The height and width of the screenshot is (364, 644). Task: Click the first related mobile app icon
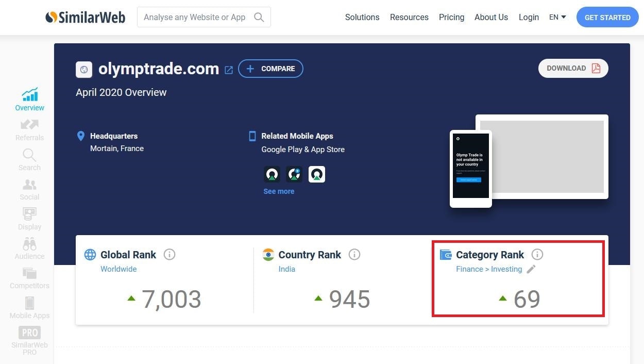272,174
